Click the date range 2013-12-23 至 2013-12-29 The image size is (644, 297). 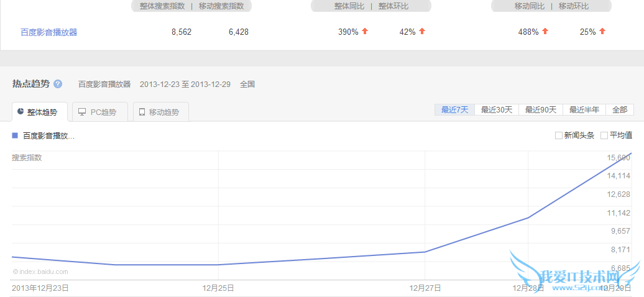click(185, 85)
